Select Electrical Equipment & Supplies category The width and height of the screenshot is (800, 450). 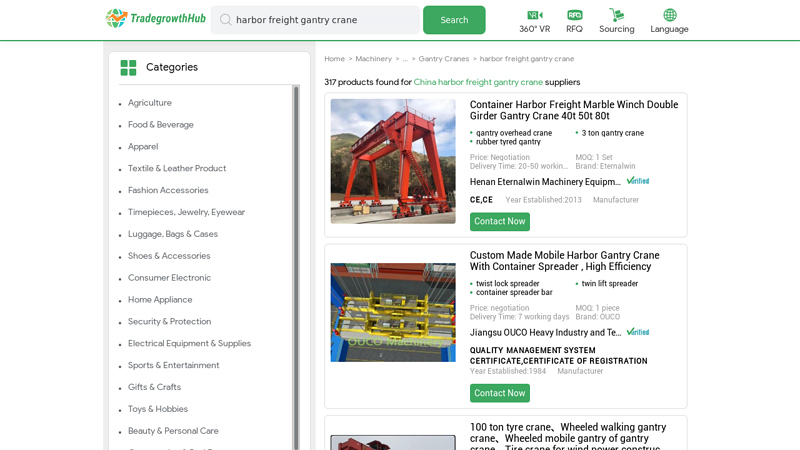[x=189, y=344]
